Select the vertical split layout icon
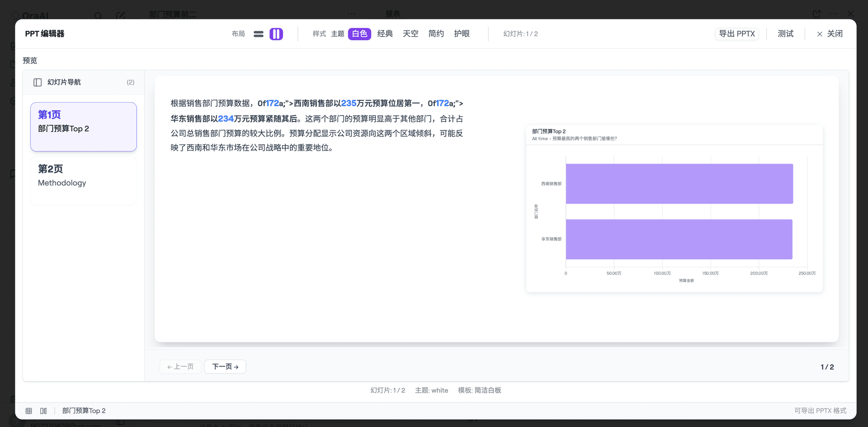 pos(276,33)
